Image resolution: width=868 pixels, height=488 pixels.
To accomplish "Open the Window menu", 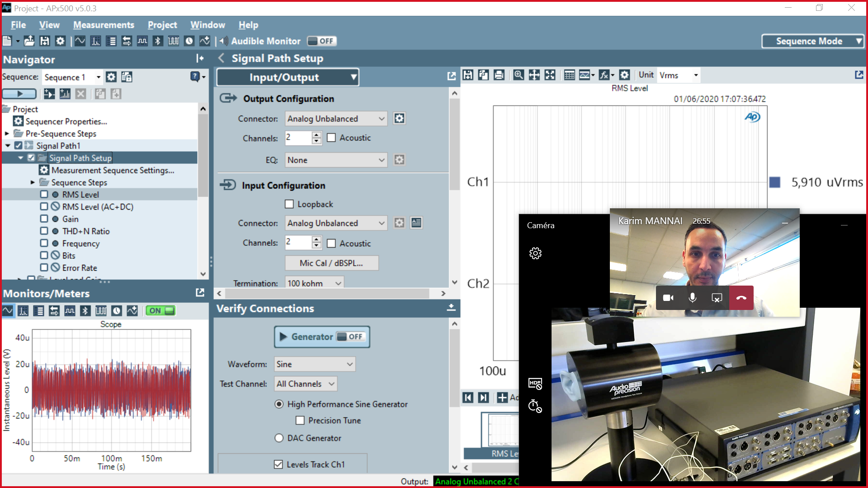I will point(208,25).
